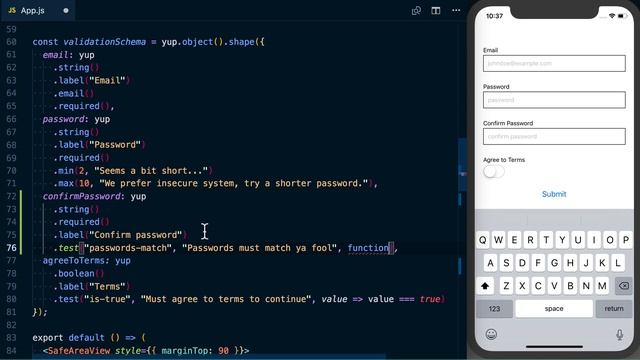The width and height of the screenshot is (640, 360).
Task: Toggle the Agree to Terms switch
Action: tap(493, 171)
